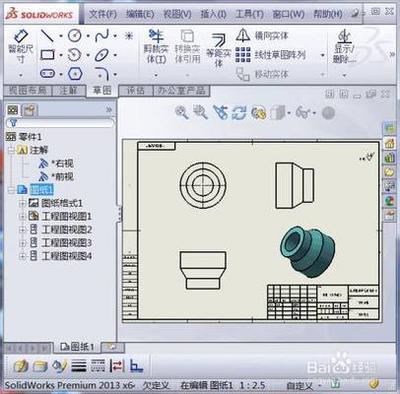Select the Arc sketch tool
Image resolution: width=400 pixels, height=394 pixels.
[74, 55]
